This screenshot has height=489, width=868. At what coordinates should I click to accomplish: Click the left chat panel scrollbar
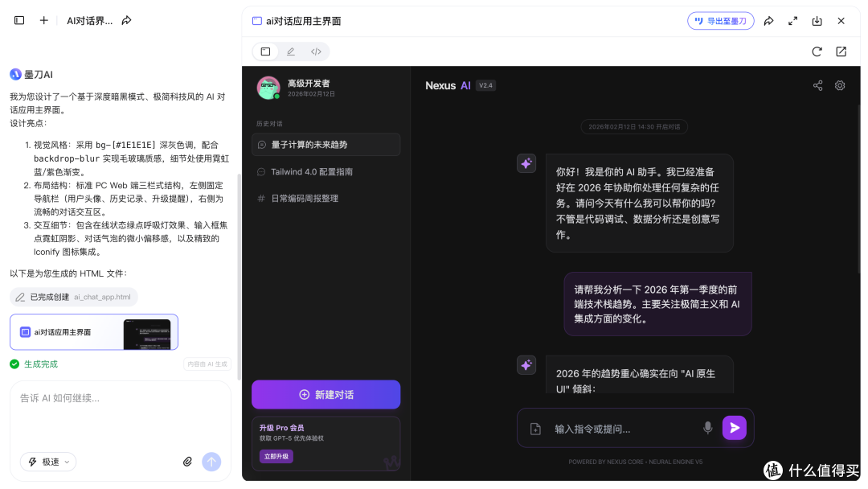tap(240, 277)
